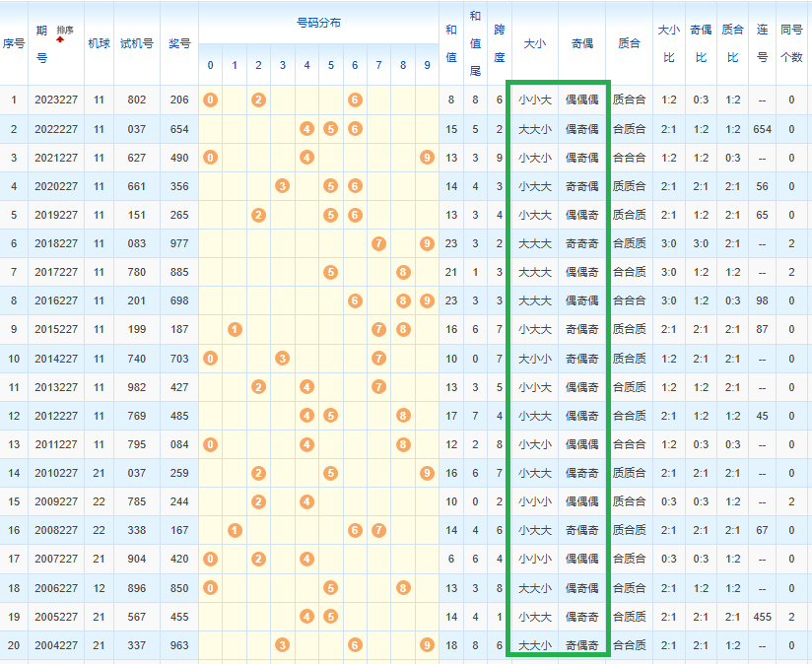Click the 奇偶 column header
Viewport: 812px width, 664px height.
581,43
